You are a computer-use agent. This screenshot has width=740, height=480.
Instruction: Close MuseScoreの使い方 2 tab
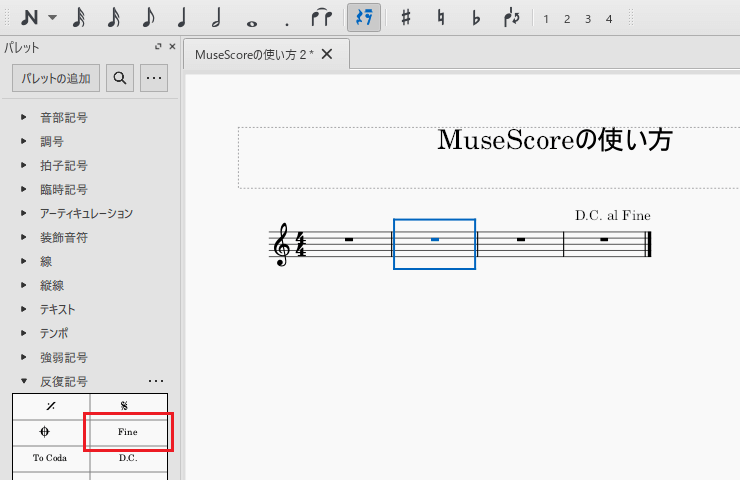(327, 54)
